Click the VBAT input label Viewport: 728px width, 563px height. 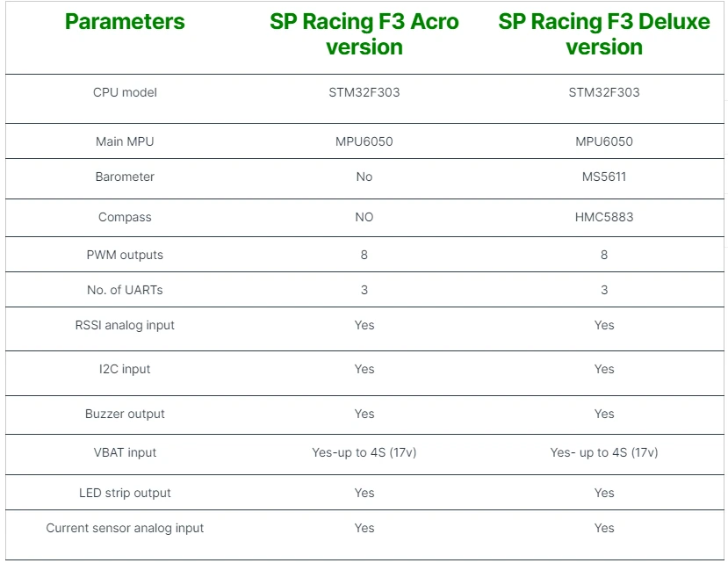[125, 452]
